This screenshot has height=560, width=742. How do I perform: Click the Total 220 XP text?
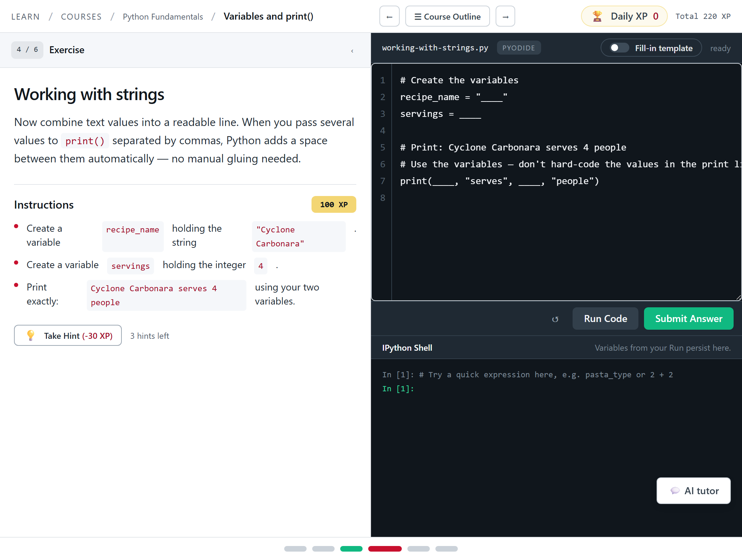point(703,16)
